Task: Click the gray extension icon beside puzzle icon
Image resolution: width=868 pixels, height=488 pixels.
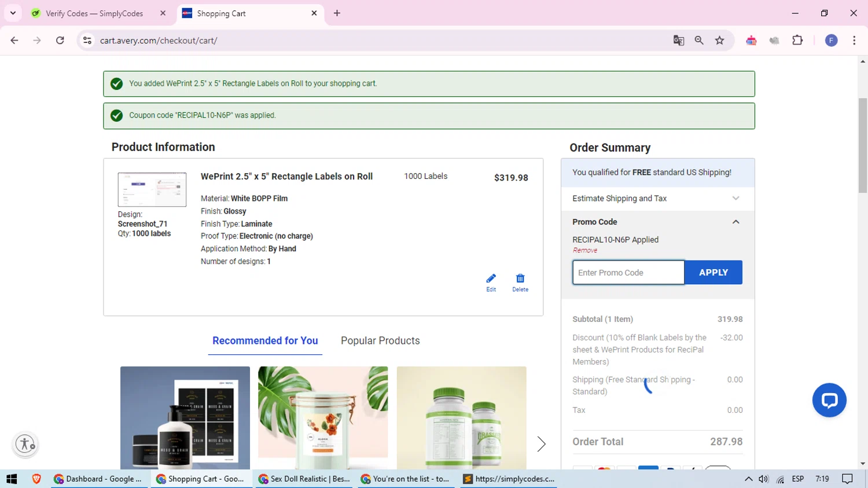Action: pos(774,41)
